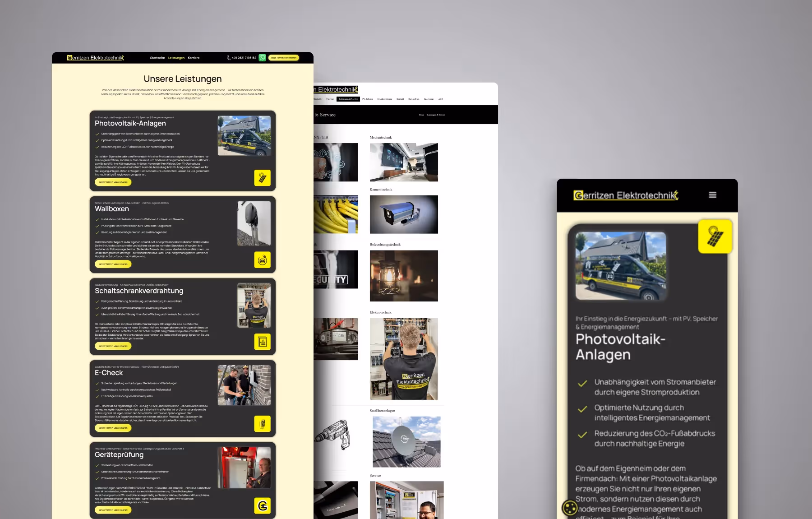Click Gerritzen Elektrotechnik logo in the left window
The width and height of the screenshot is (812, 519).
[96, 58]
